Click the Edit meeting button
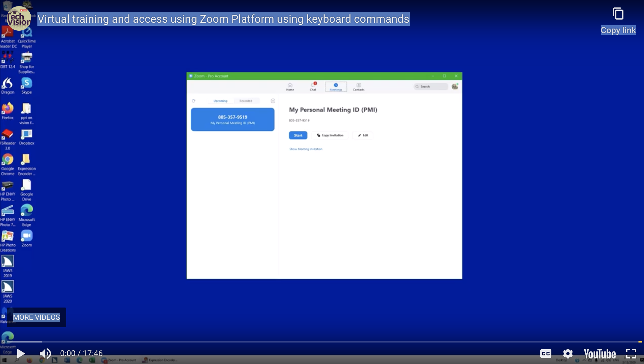This screenshot has width=644, height=364. [x=363, y=135]
